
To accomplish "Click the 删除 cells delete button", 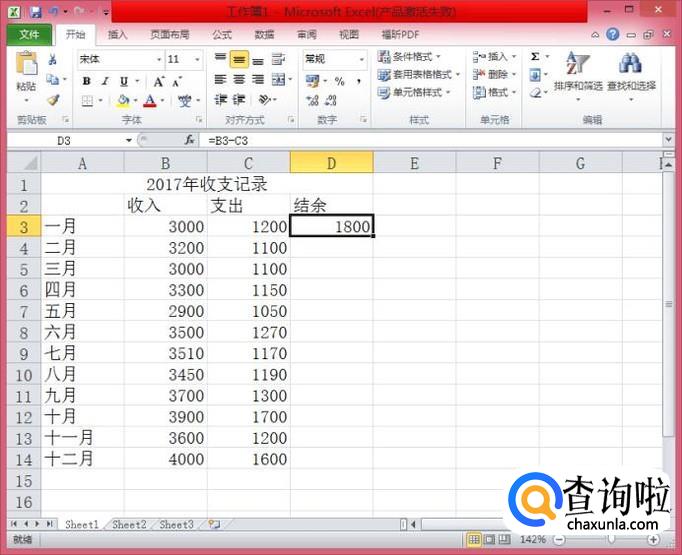I will pyautogui.click(x=495, y=75).
